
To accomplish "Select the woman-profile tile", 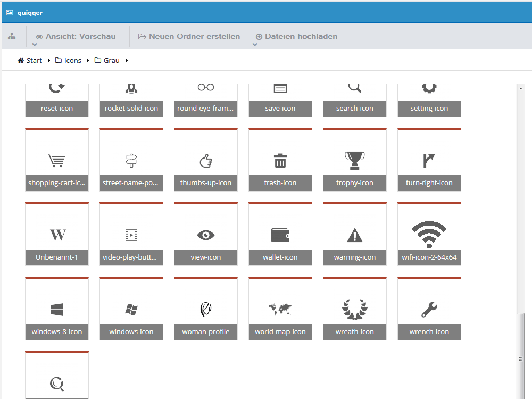I will 206,309.
